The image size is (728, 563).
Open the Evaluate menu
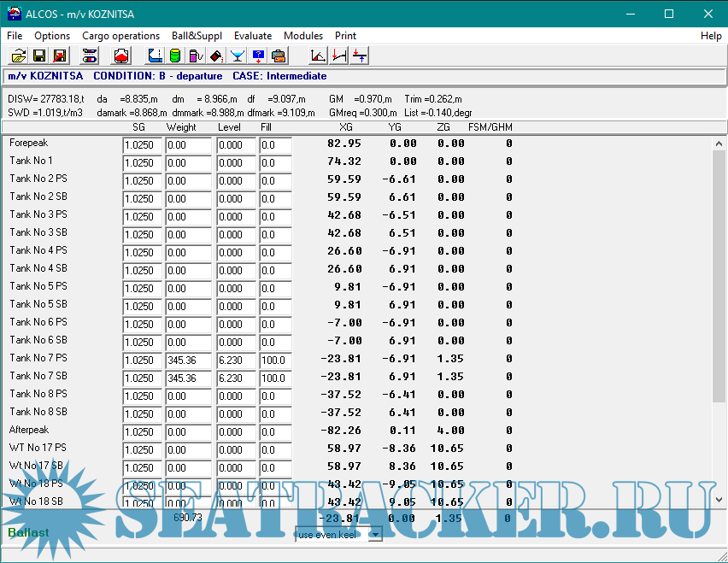[x=253, y=36]
